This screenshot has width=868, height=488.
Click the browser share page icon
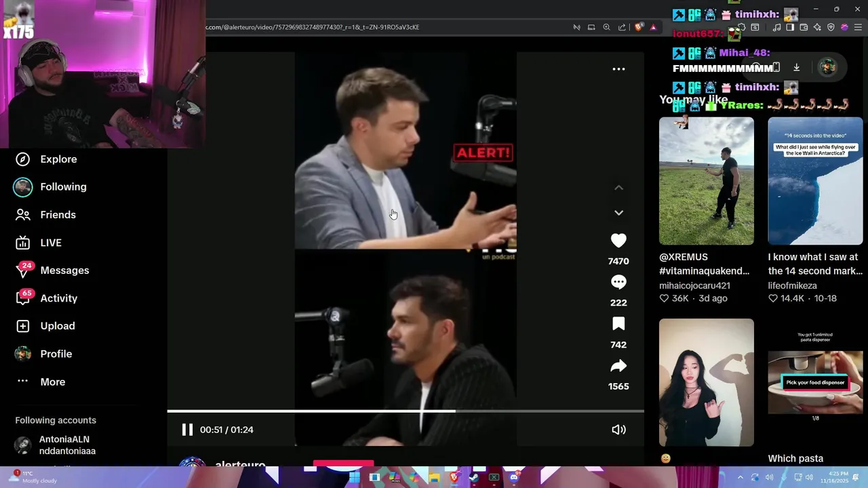click(x=622, y=27)
